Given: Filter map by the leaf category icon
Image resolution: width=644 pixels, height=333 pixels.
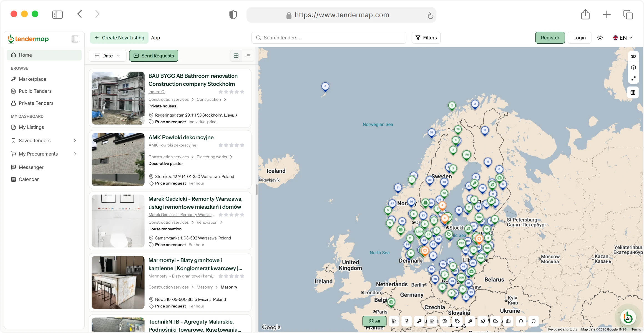Looking at the screenshot, I should point(483,321).
